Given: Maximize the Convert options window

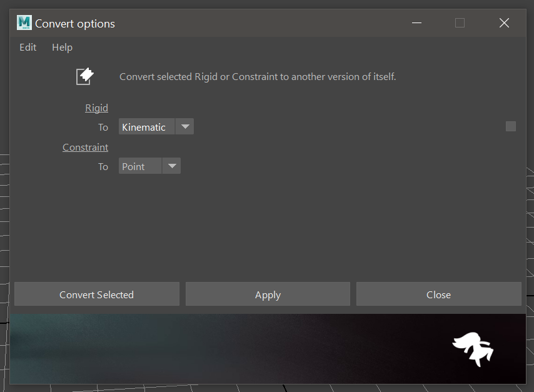Looking at the screenshot, I should (x=460, y=23).
